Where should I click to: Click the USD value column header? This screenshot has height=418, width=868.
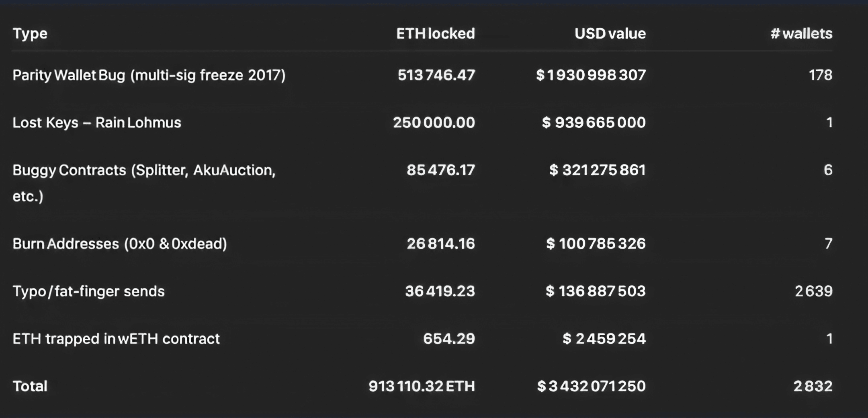(610, 33)
